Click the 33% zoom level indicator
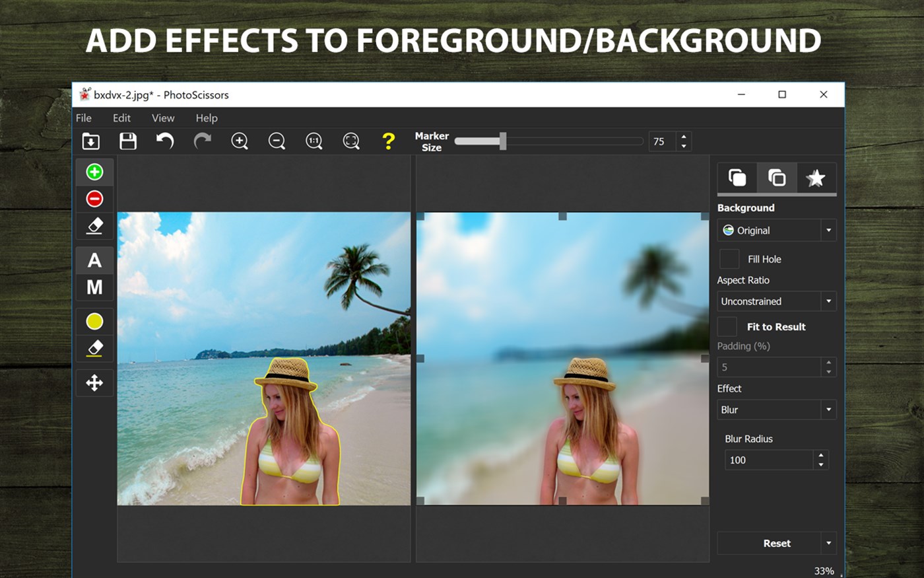This screenshot has height=578, width=924. tap(824, 571)
